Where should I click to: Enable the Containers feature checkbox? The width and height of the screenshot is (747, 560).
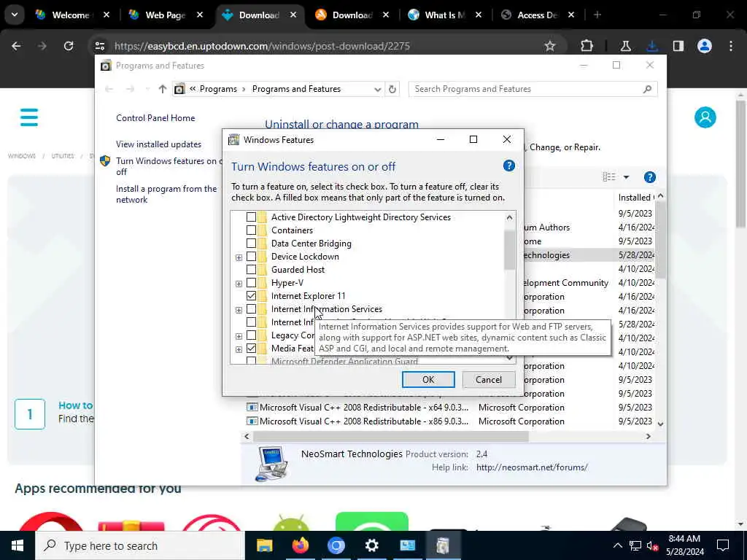pos(251,230)
